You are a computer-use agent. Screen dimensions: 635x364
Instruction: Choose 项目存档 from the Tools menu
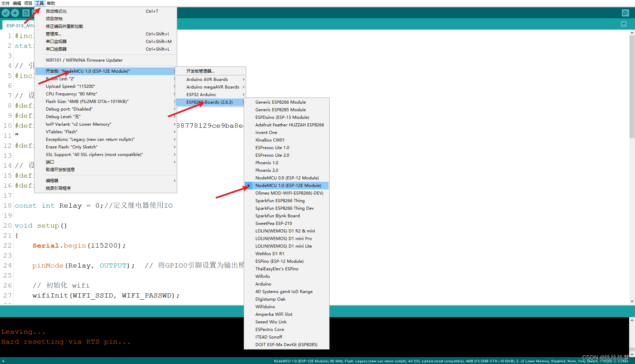pyautogui.click(x=105, y=19)
